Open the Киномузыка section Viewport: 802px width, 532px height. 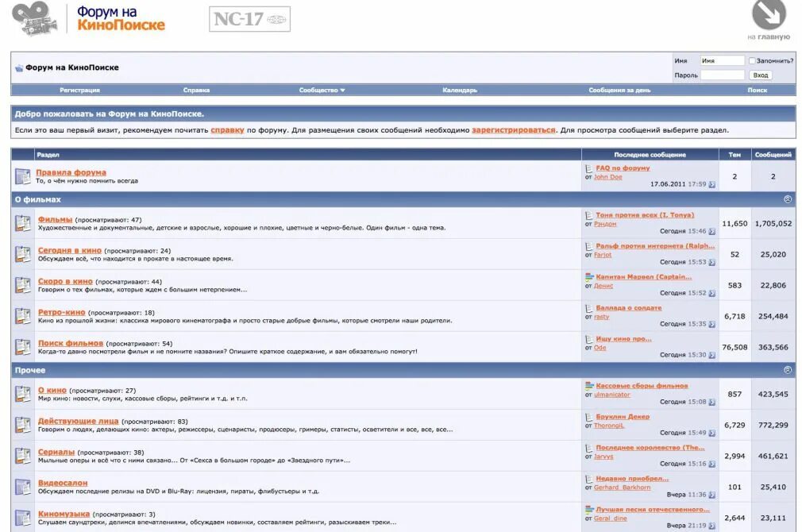pos(64,514)
